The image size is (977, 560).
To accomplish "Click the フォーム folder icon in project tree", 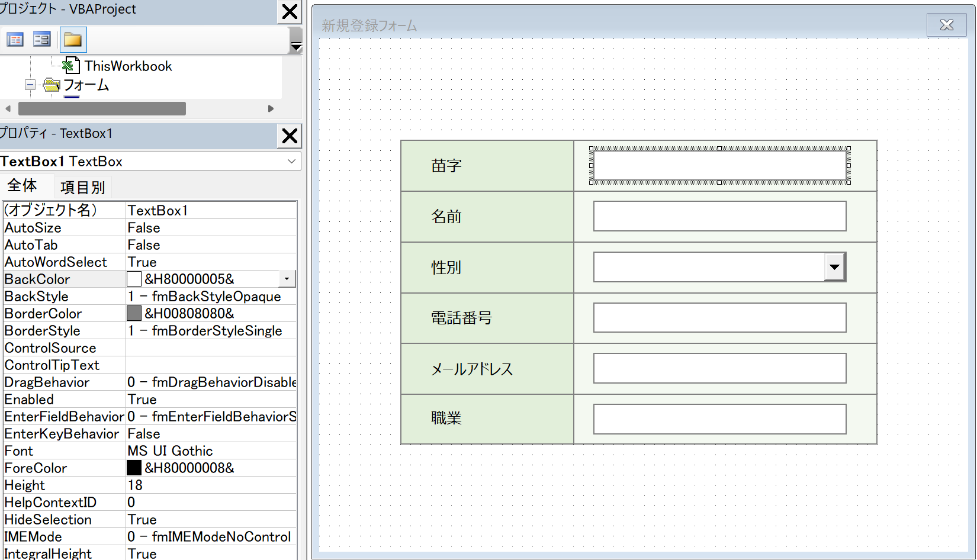I will (52, 85).
